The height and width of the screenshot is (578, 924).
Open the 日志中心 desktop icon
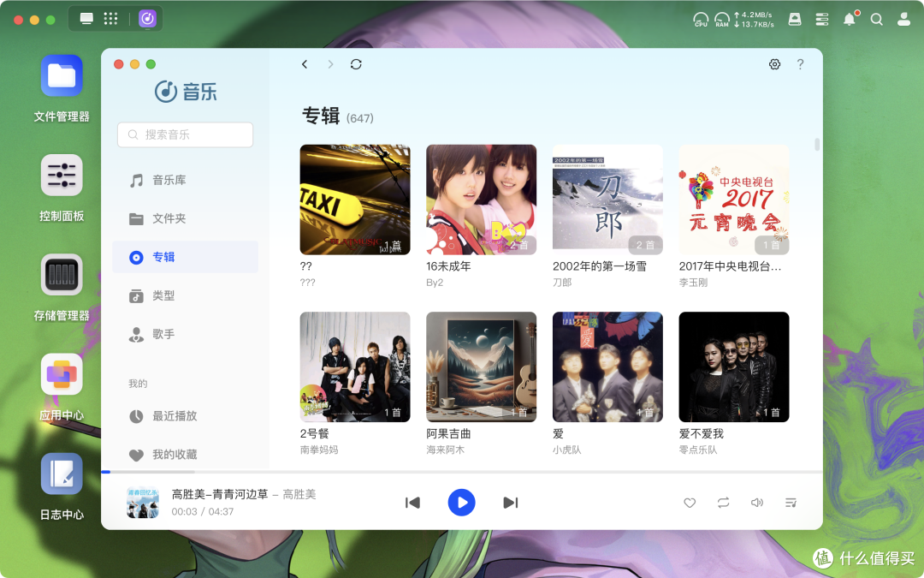point(62,474)
